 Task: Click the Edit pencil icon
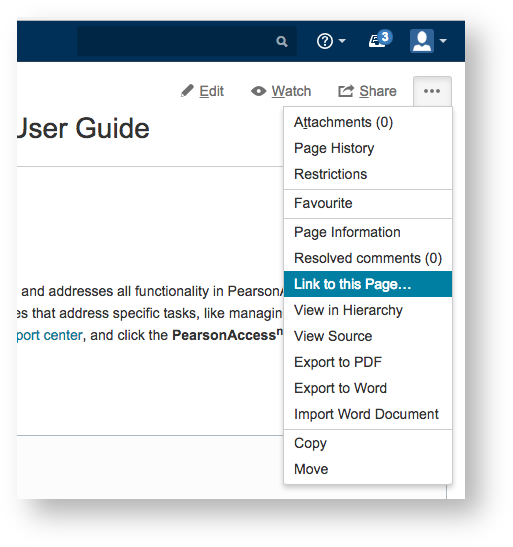(187, 91)
